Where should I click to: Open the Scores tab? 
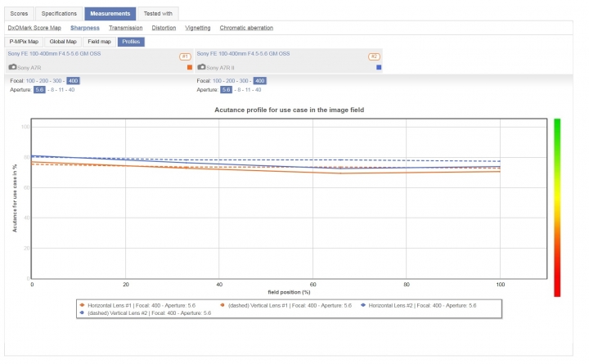[19, 14]
